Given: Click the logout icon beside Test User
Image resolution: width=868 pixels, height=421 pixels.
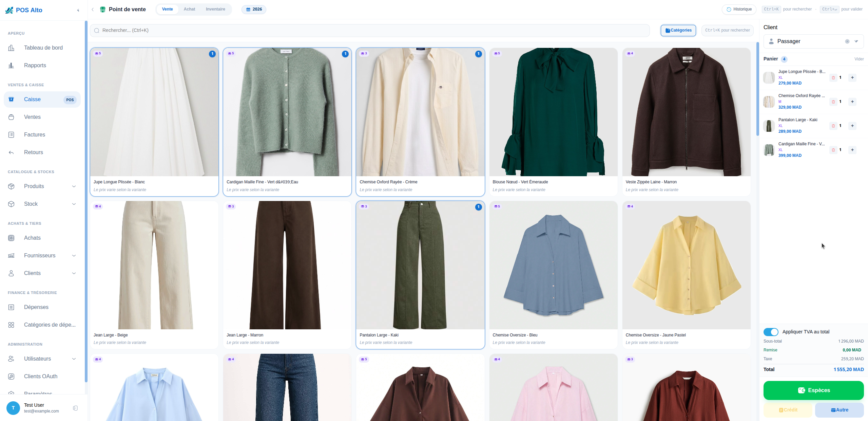Looking at the screenshot, I should point(75,408).
